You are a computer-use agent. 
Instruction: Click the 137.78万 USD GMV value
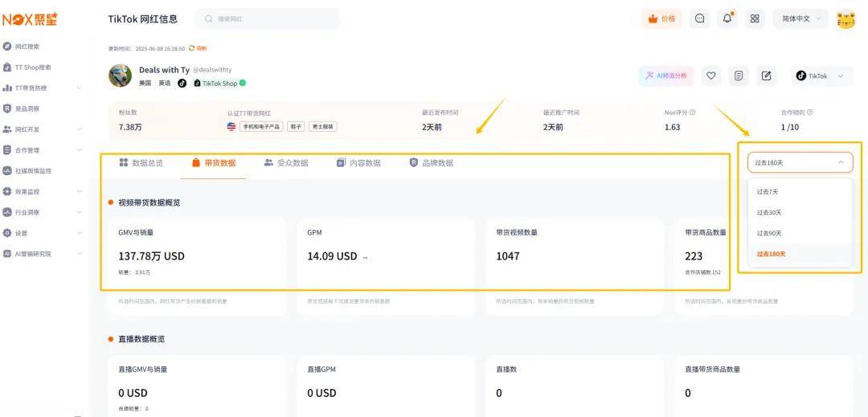tap(152, 256)
